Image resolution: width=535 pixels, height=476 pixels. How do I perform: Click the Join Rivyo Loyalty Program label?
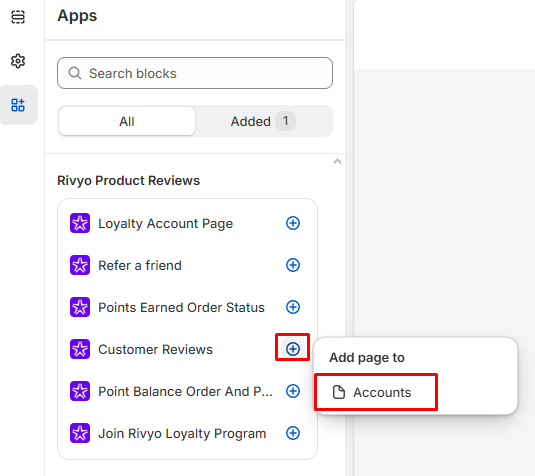tap(182, 434)
